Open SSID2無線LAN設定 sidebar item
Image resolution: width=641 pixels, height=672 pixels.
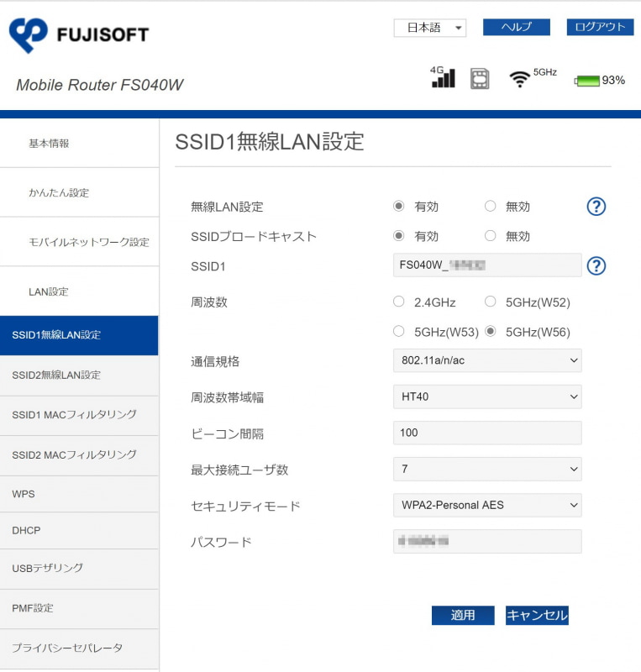pyautogui.click(x=79, y=375)
